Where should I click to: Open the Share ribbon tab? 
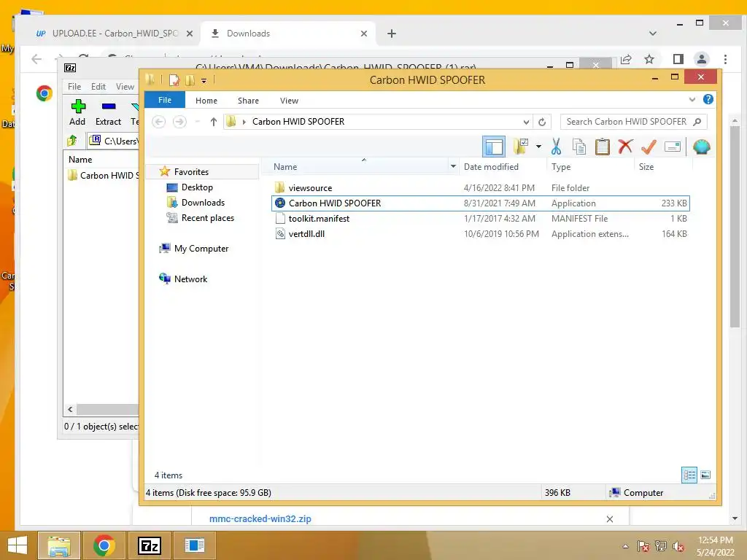coord(248,101)
